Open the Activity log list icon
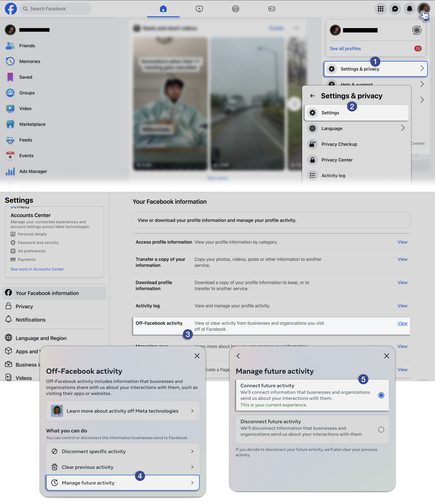Image resolution: width=435 pixels, height=504 pixels. point(313,175)
